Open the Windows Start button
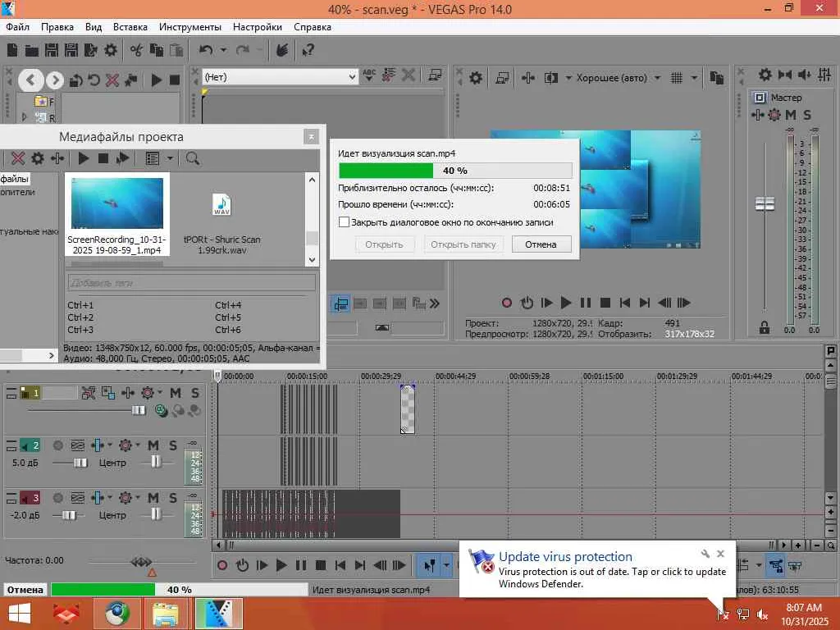 20,614
